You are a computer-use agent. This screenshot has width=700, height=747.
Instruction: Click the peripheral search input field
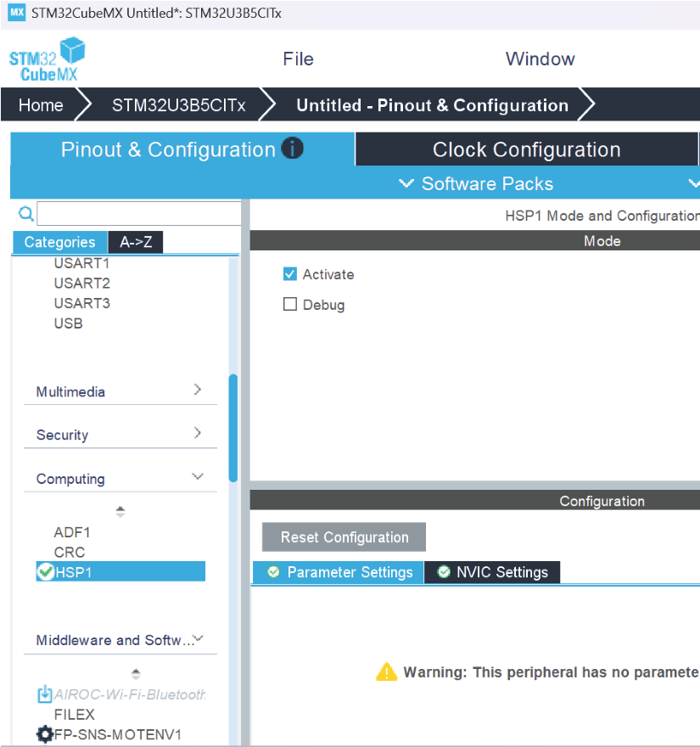(139, 213)
